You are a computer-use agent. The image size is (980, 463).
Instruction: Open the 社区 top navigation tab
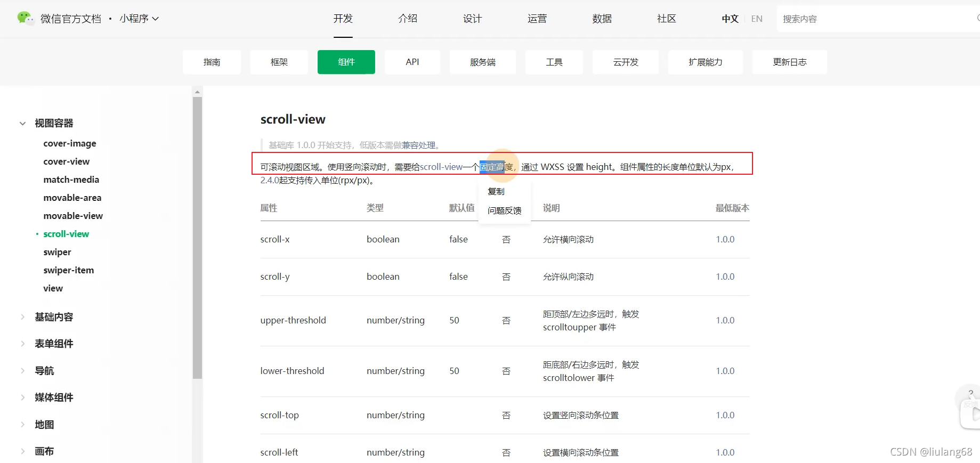click(x=666, y=19)
